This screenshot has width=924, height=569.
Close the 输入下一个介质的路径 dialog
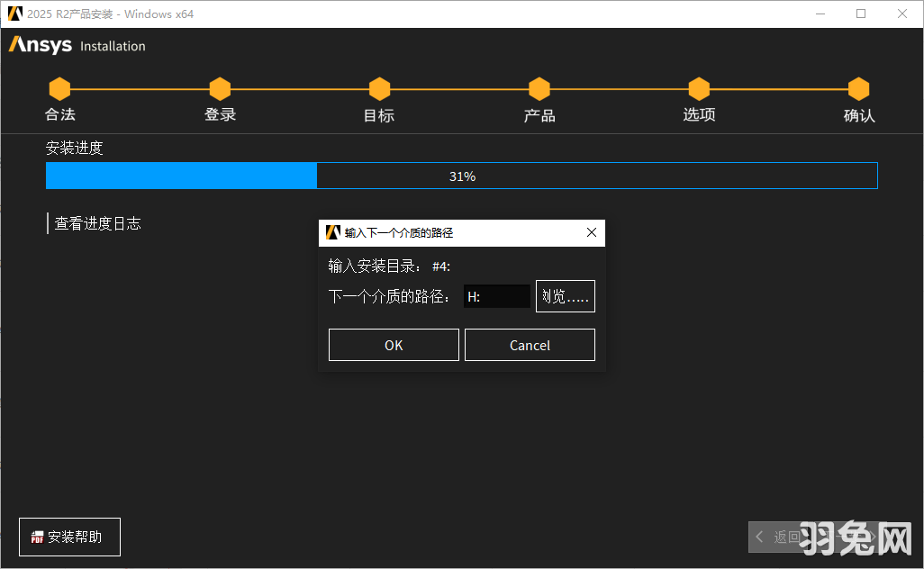[x=592, y=232]
